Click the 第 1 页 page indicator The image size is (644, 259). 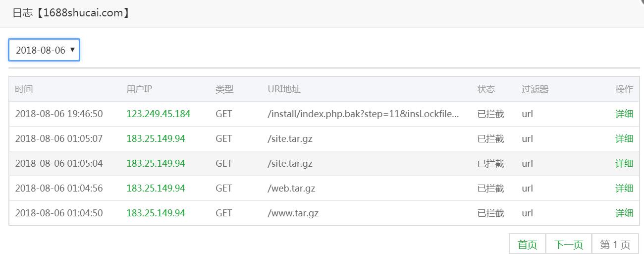615,244
